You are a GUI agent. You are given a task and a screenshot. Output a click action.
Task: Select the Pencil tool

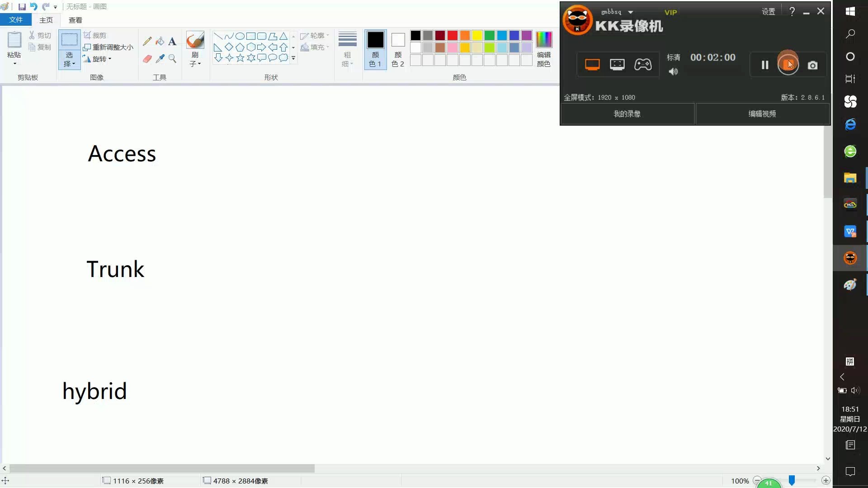point(147,41)
